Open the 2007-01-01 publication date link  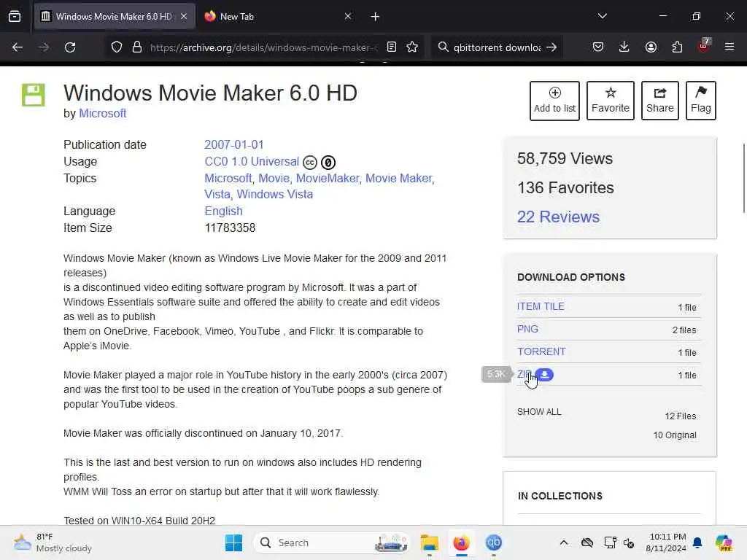point(234,144)
